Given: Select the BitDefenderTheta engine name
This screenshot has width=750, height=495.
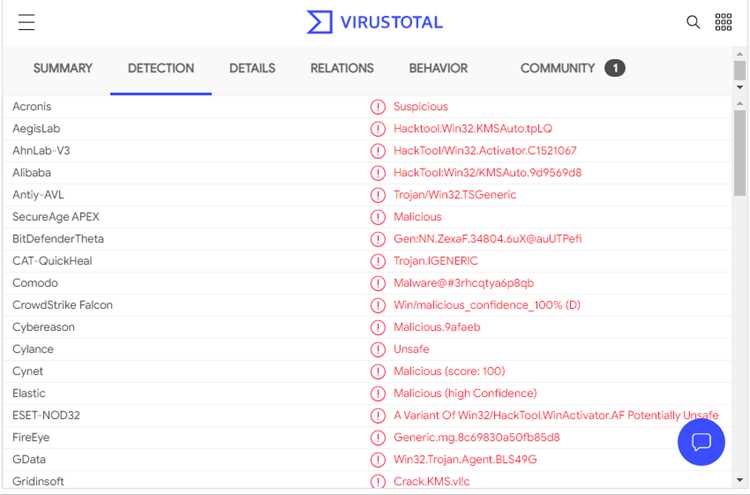Looking at the screenshot, I should (58, 239).
